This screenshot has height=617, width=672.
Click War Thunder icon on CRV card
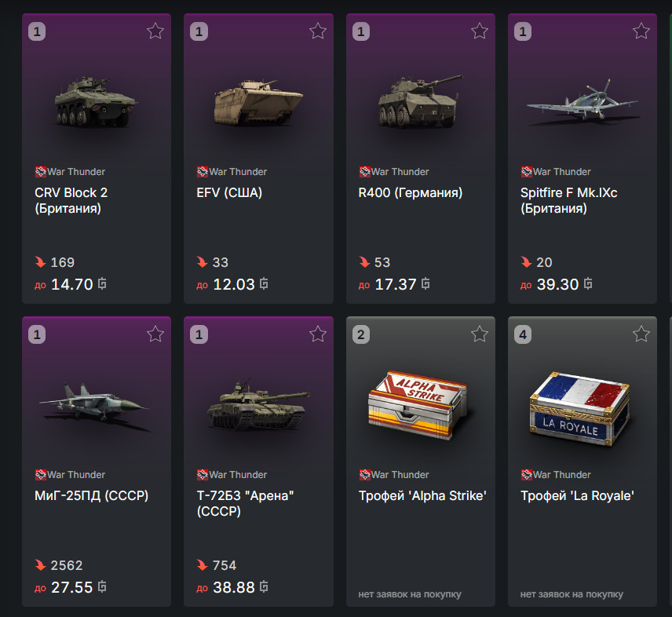pyautogui.click(x=41, y=172)
